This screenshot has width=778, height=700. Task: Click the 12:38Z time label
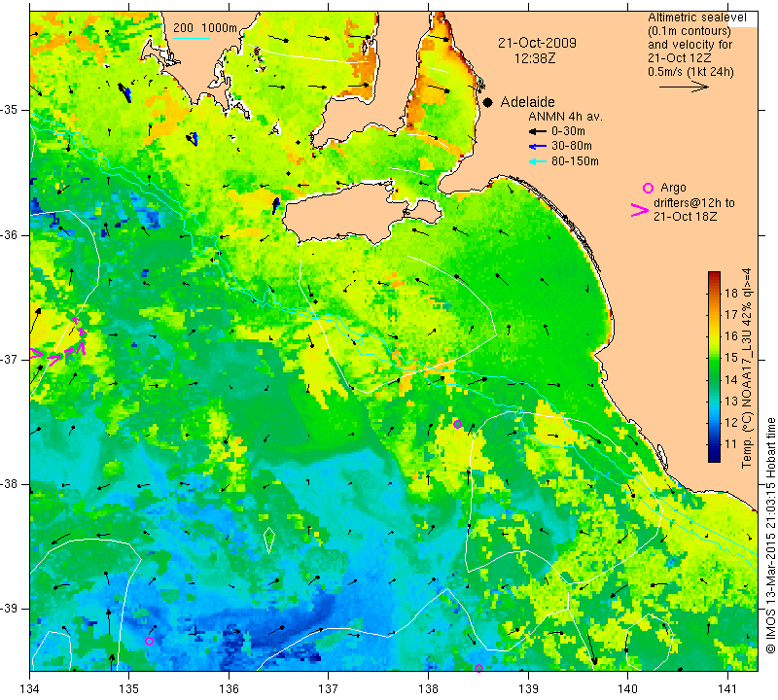(535, 58)
